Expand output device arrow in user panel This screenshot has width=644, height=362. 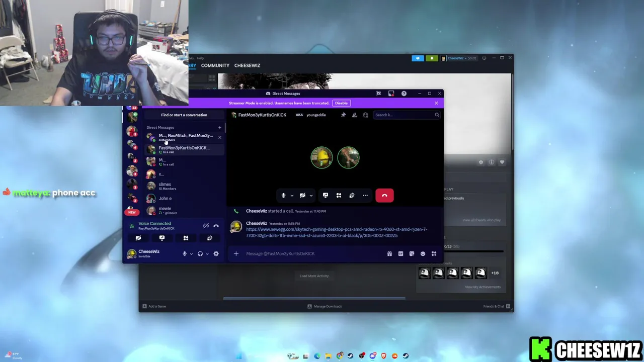click(207, 254)
